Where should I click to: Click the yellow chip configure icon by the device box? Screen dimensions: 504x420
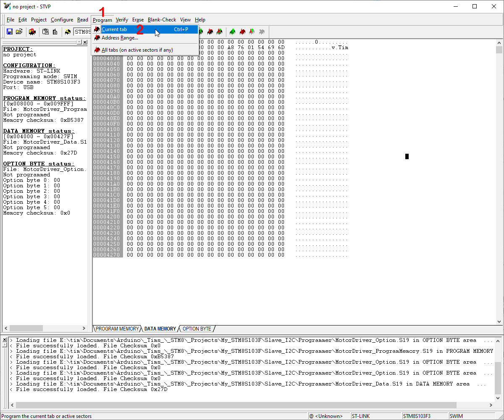point(68,31)
